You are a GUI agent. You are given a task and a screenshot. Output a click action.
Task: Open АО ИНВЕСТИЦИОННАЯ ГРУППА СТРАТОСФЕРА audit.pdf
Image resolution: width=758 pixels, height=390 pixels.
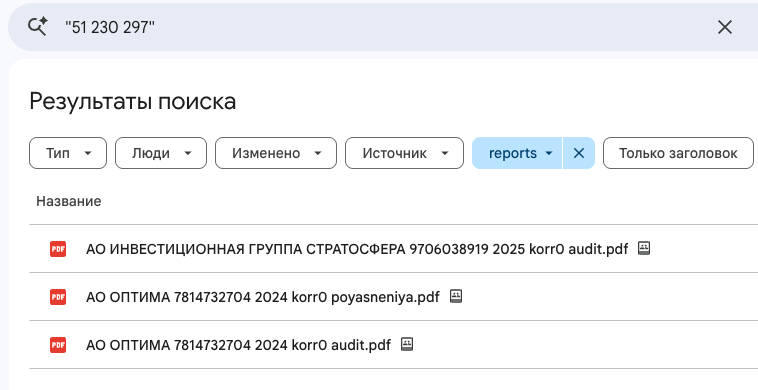357,249
